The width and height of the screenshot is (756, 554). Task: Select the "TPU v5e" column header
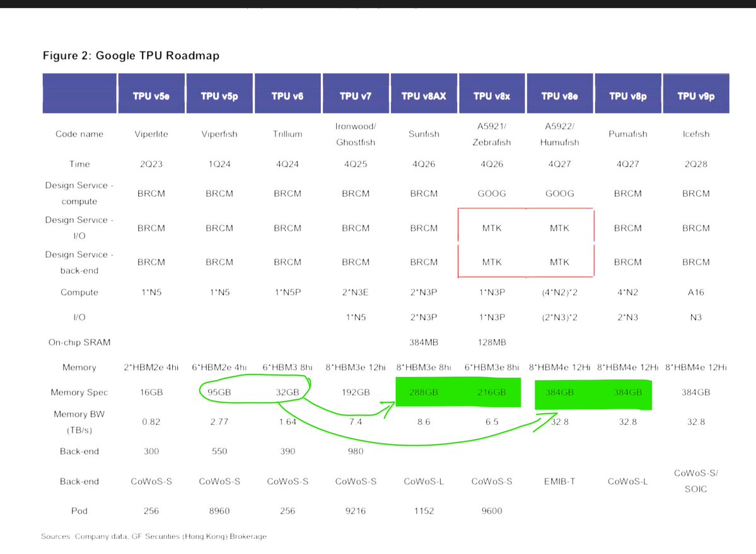click(x=151, y=93)
